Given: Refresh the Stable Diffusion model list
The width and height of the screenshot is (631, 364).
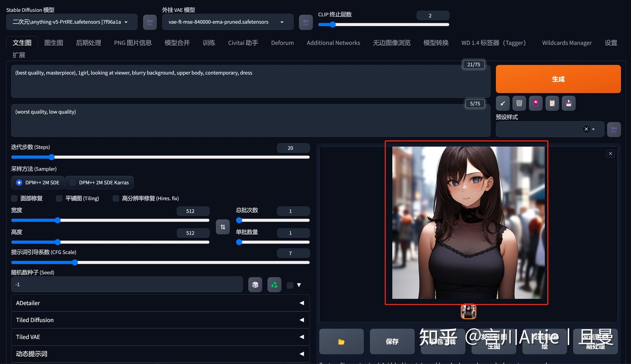Looking at the screenshot, I should (150, 22).
